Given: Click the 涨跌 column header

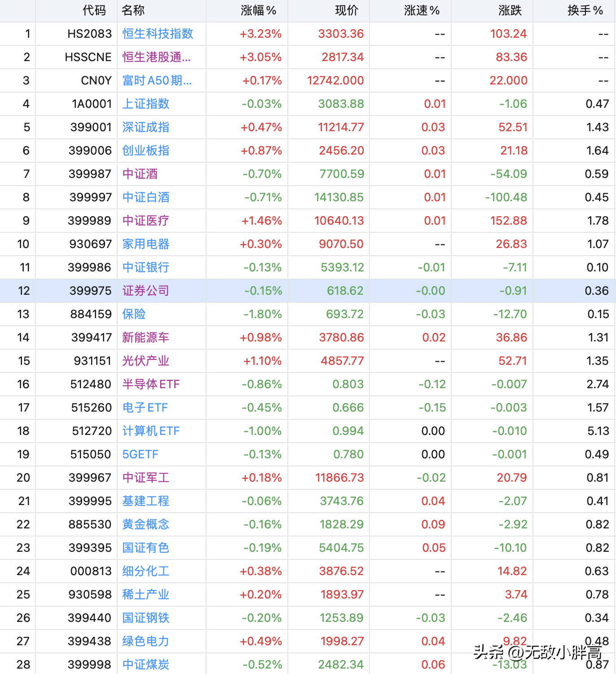Looking at the screenshot, I should (510, 10).
